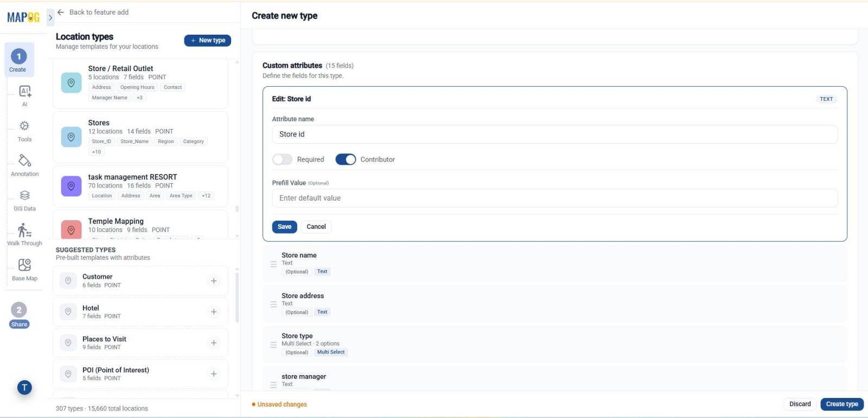
Task: Click the +10 fields tag in Stores
Action: tap(97, 152)
